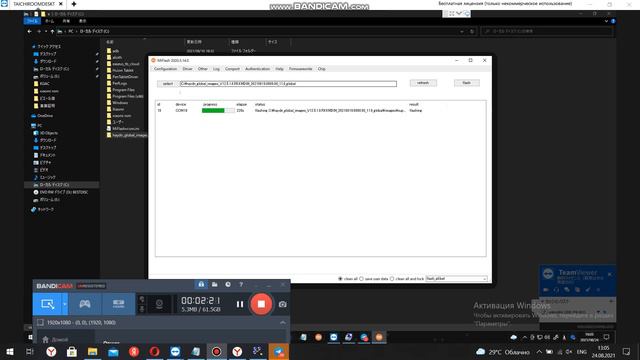This screenshot has width=640, height=360.
Task: Switch ENG input language
Action: point(582,352)
